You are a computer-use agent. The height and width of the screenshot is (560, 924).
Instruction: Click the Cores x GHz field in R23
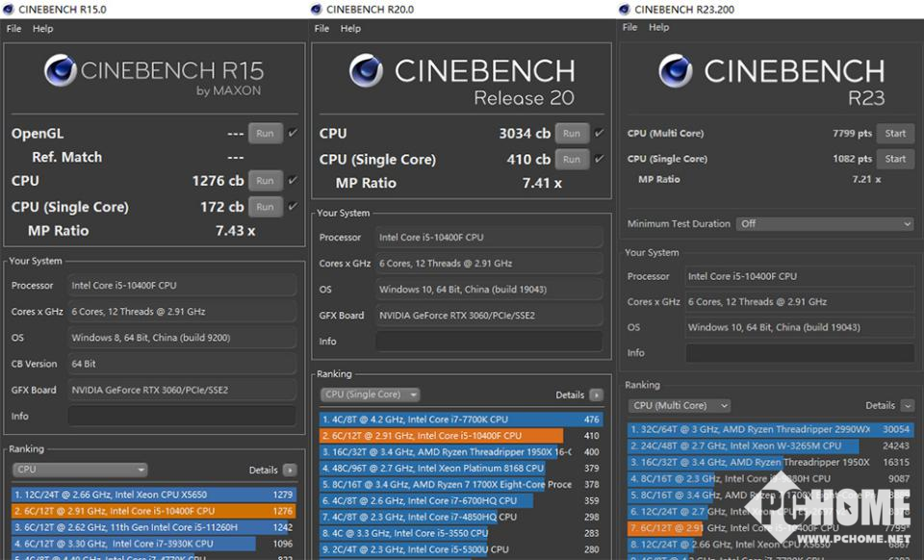800,301
